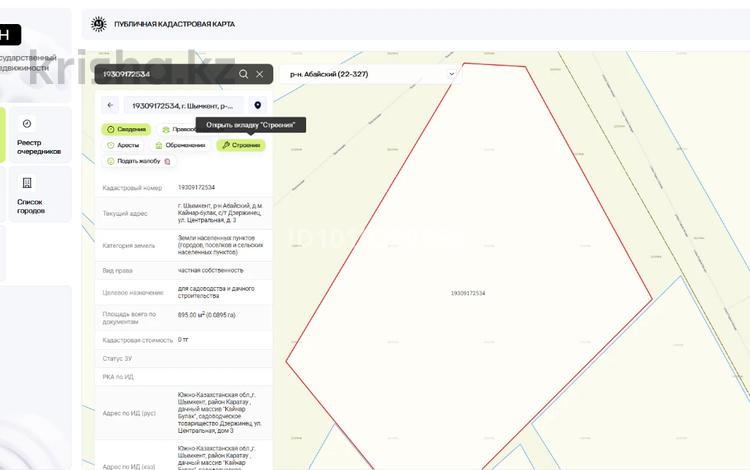Clear the cadastral number search with X
750x470 pixels.
tap(260, 74)
